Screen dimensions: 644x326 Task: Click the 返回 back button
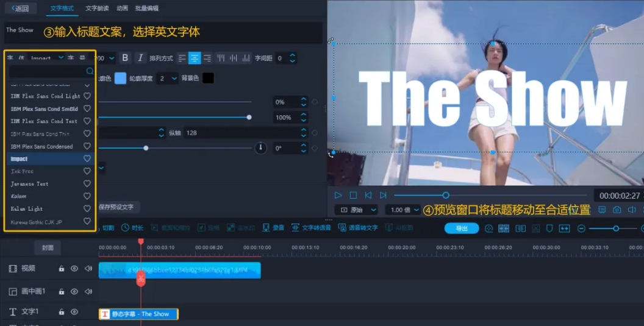20,8
